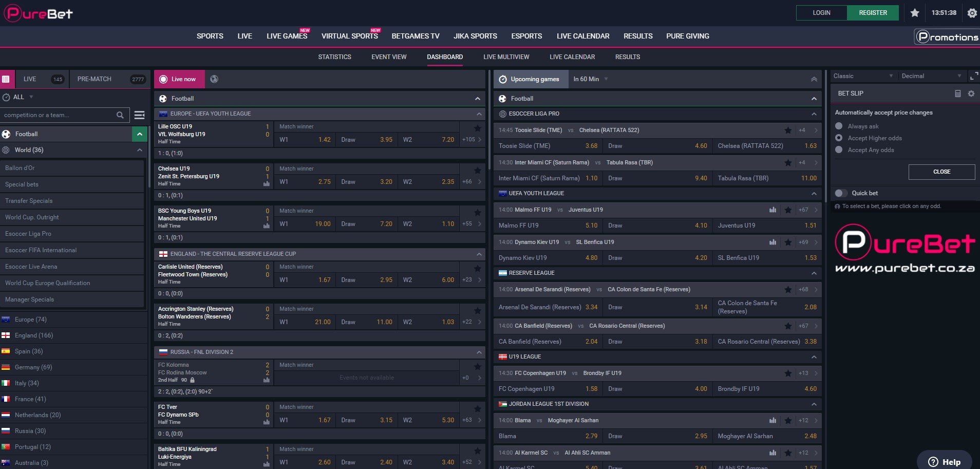
Task: Collapse the Reserve League section
Action: 814,273
